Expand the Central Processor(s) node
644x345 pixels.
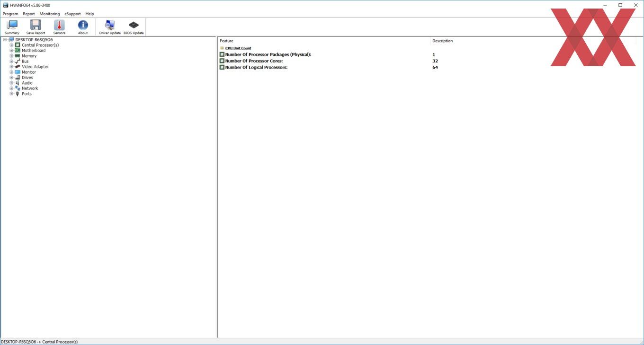tap(11, 45)
